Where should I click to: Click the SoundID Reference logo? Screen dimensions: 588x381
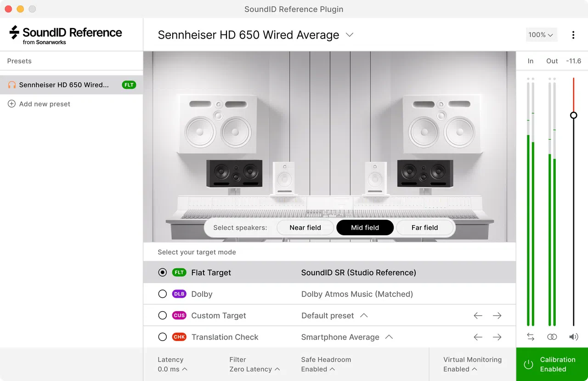[x=66, y=35]
